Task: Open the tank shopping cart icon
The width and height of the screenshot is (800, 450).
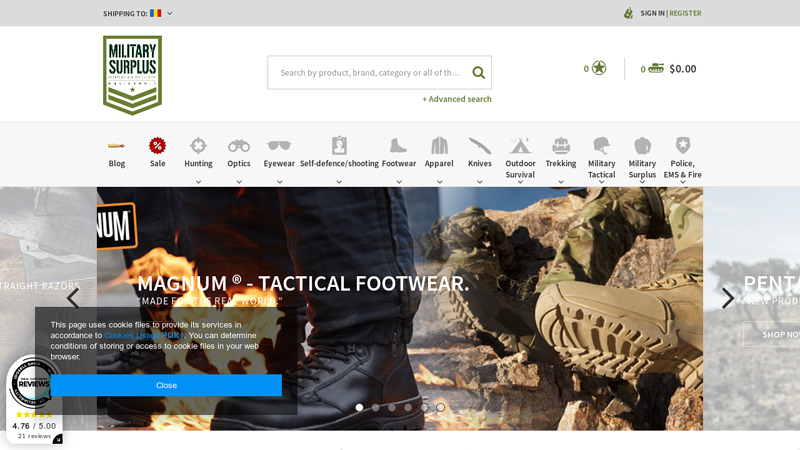Action: point(656,68)
